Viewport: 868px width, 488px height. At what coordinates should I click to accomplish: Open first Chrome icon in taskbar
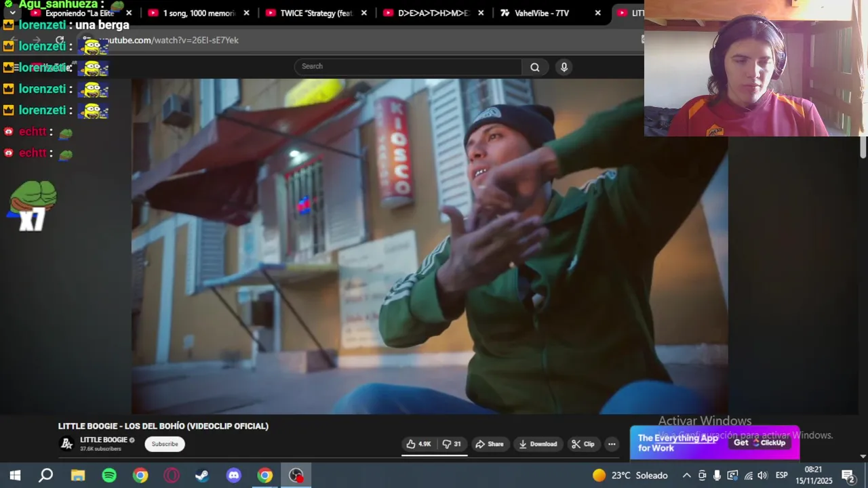[x=140, y=475]
